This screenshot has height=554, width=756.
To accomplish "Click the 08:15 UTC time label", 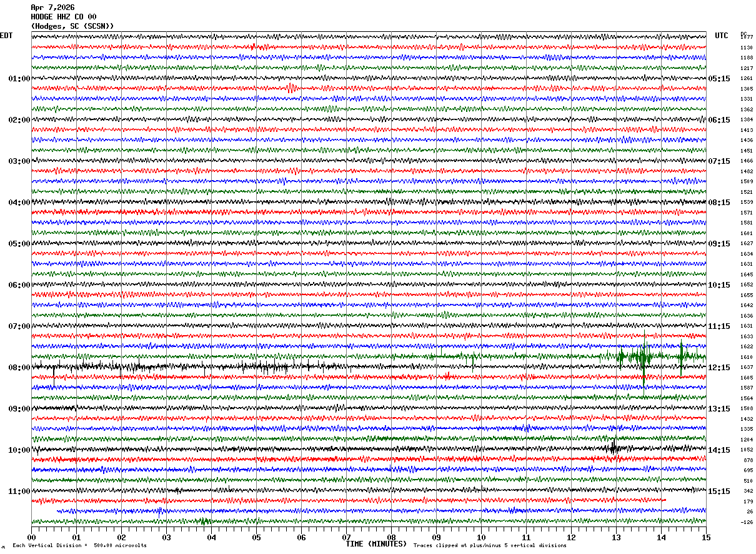I will (719, 203).
